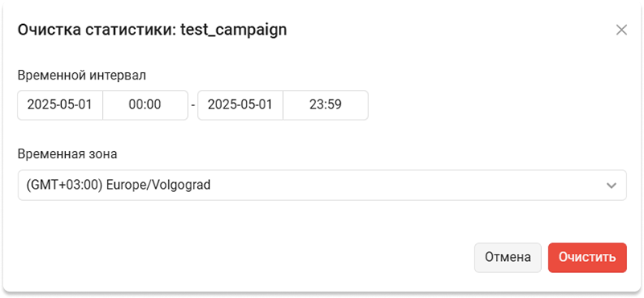
Task: Select the end date field before 23:59
Action: tap(240, 105)
